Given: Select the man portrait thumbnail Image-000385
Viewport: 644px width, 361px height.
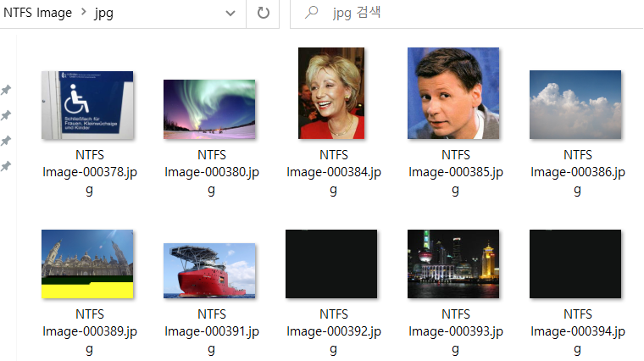Looking at the screenshot, I should click(x=453, y=93).
